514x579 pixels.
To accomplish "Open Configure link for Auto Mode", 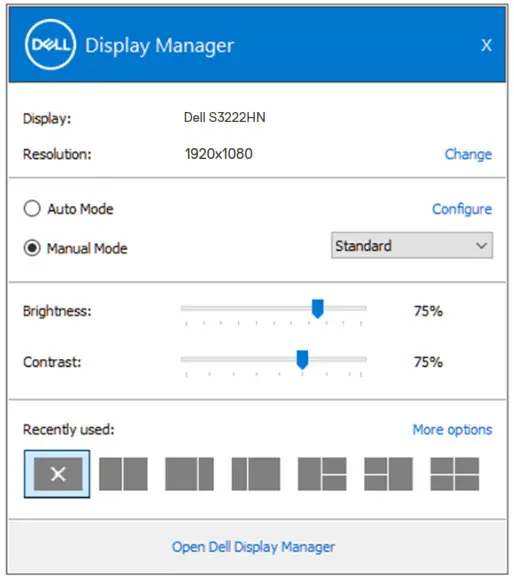I will [462, 209].
